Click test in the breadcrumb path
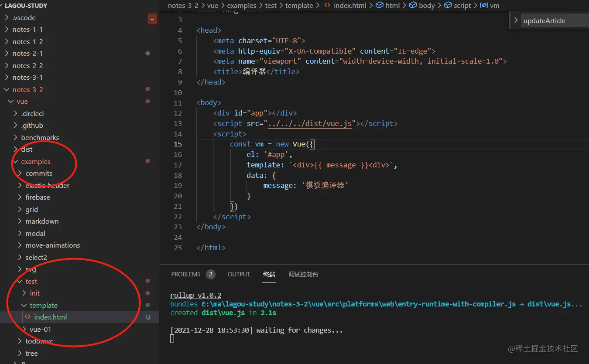The height and width of the screenshot is (364, 589). (x=271, y=6)
